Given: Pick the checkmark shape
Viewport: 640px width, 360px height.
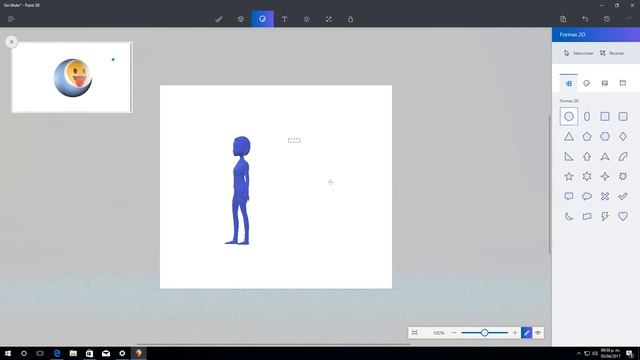Looking at the screenshot, I should (623, 196).
